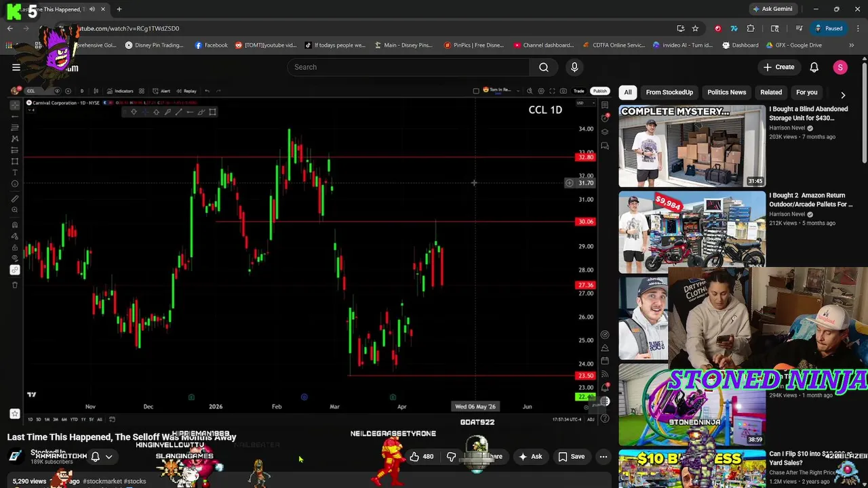Focus the YouTube search field
The image size is (868, 488).
pos(408,67)
